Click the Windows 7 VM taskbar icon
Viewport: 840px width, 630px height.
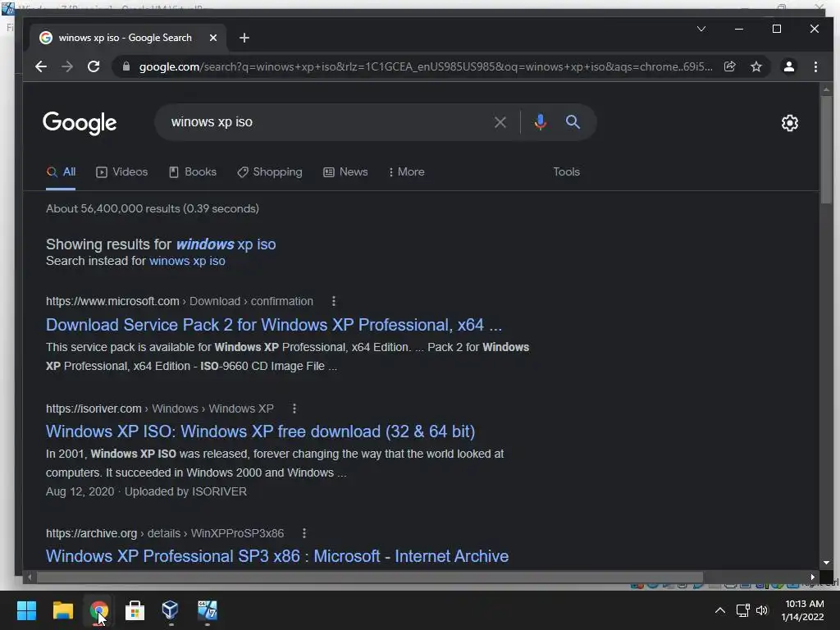(x=207, y=610)
